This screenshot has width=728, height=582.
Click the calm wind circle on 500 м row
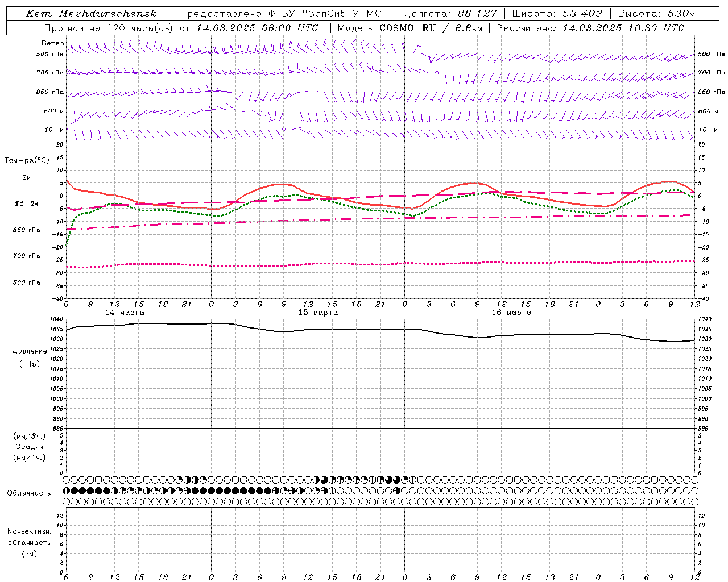tap(243, 110)
